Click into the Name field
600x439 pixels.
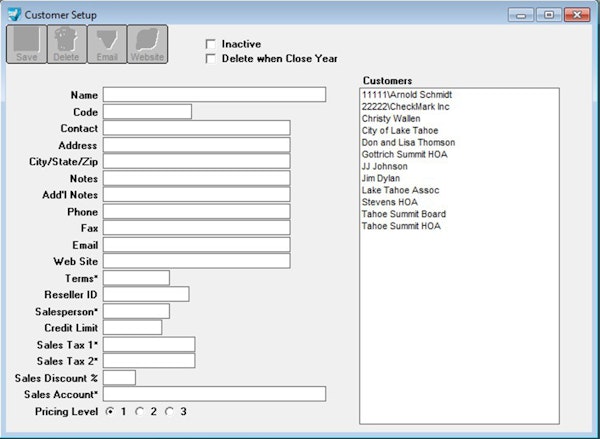214,94
